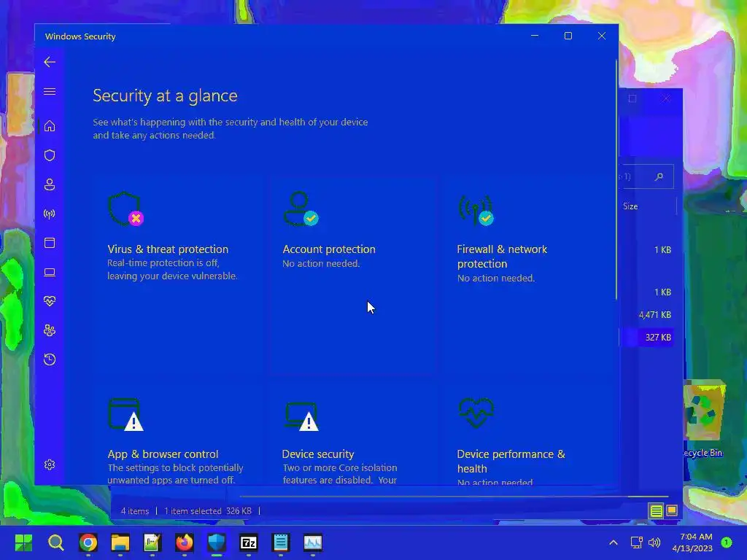This screenshot has width=747, height=560.
Task: Go back with the arrow in Windows Security
Action: (x=50, y=62)
